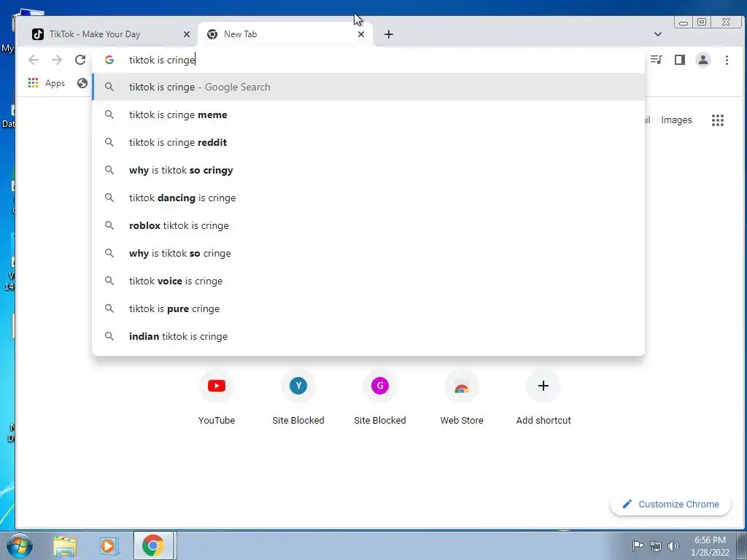Click the Windows Start orb
The height and width of the screenshot is (560, 747).
20,545
